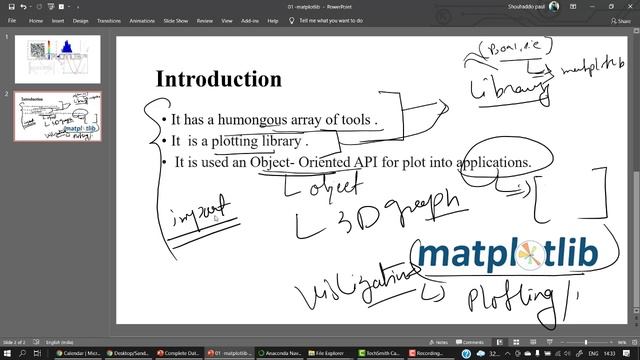
Task: Open the Windows Start menu
Action: click(x=7, y=353)
